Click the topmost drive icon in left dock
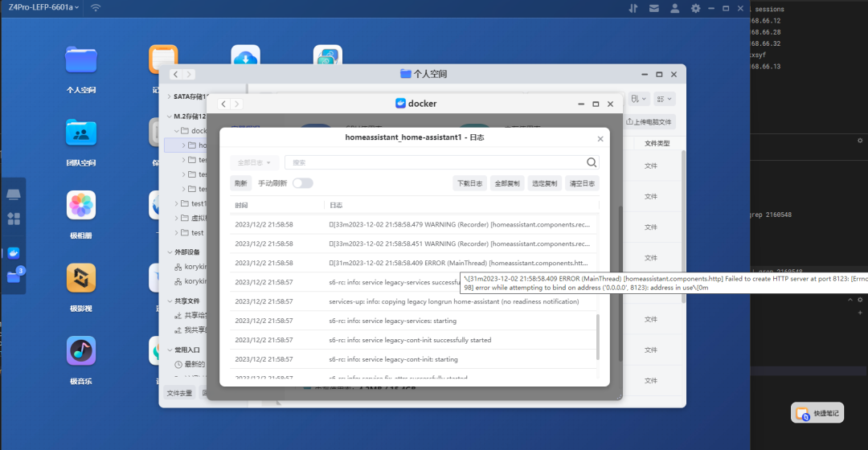This screenshot has width=868, height=450. tap(14, 194)
